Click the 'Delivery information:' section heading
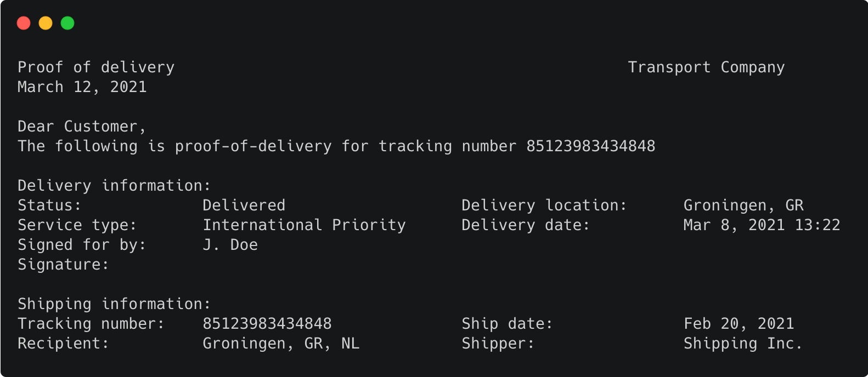Image resolution: width=868 pixels, height=377 pixels. tap(114, 186)
